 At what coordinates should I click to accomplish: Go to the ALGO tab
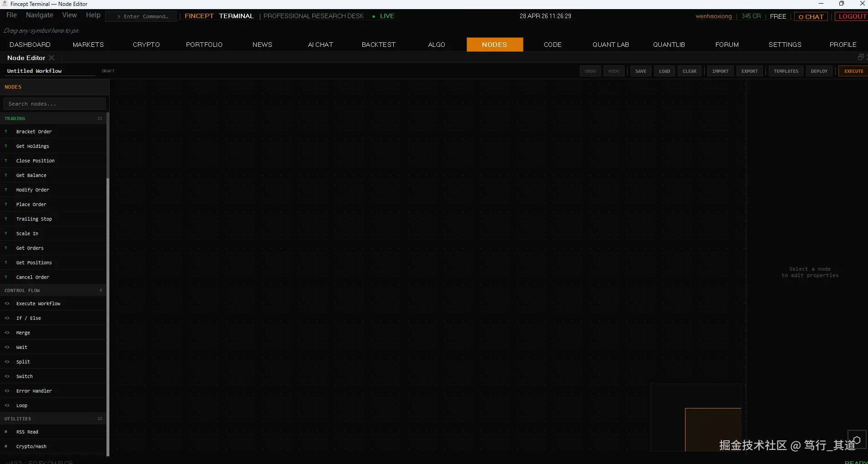pos(437,45)
